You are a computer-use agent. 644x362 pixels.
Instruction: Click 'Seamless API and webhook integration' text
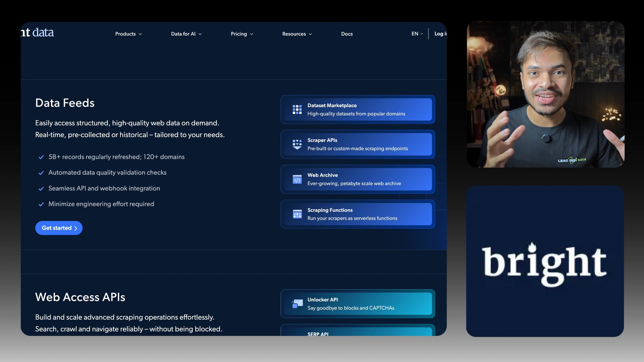click(104, 188)
